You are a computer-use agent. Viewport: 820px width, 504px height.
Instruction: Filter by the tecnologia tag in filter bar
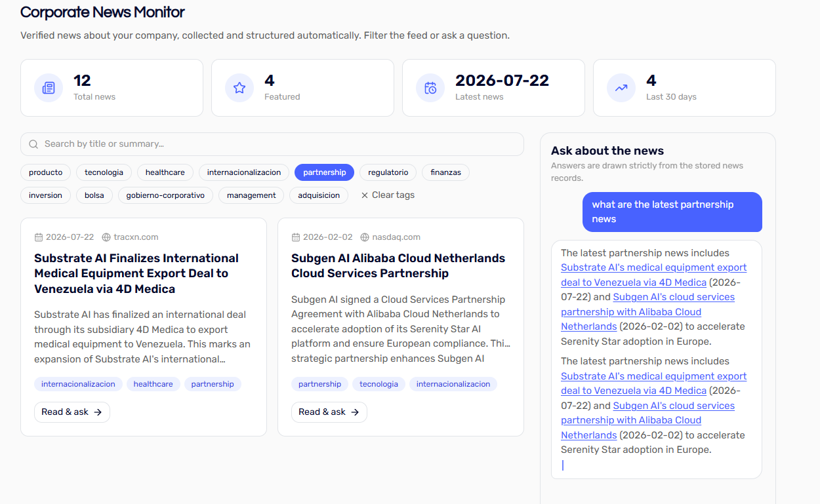104,172
